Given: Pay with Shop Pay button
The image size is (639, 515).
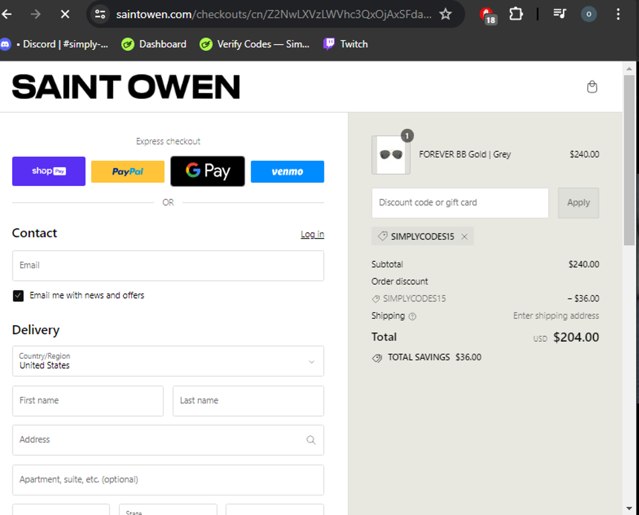Looking at the screenshot, I should 49,171.
